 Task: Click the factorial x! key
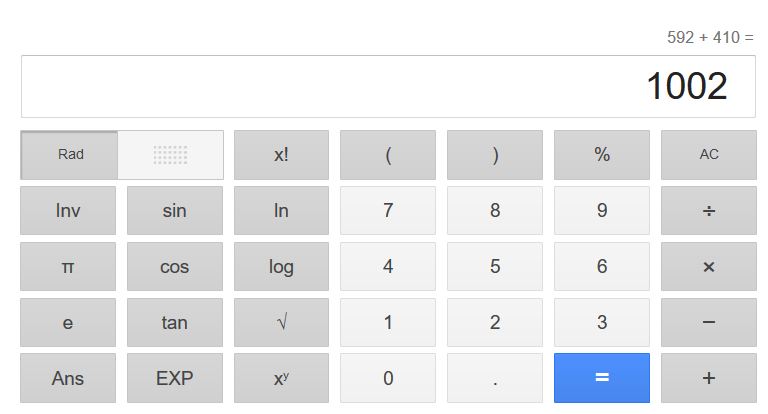click(x=281, y=155)
